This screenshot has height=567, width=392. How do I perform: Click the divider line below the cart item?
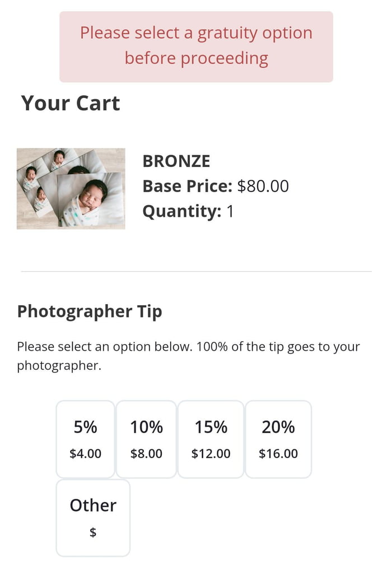[196, 272]
